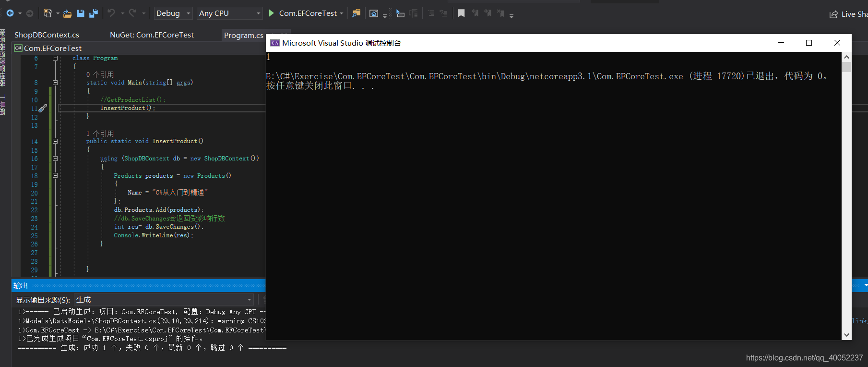Click the Save file icon
Viewport: 868px width, 367px height.
coord(81,13)
